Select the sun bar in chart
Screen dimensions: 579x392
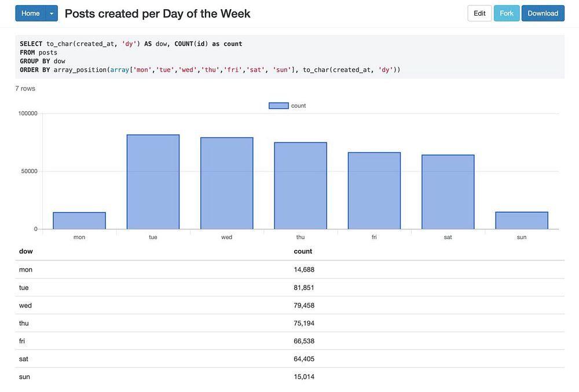(522, 221)
